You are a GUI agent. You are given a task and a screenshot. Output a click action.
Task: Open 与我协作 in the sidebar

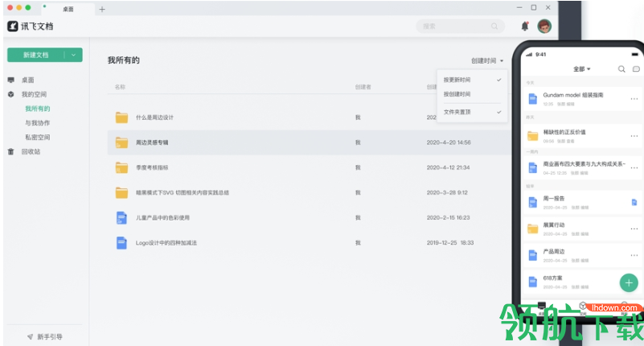37,123
